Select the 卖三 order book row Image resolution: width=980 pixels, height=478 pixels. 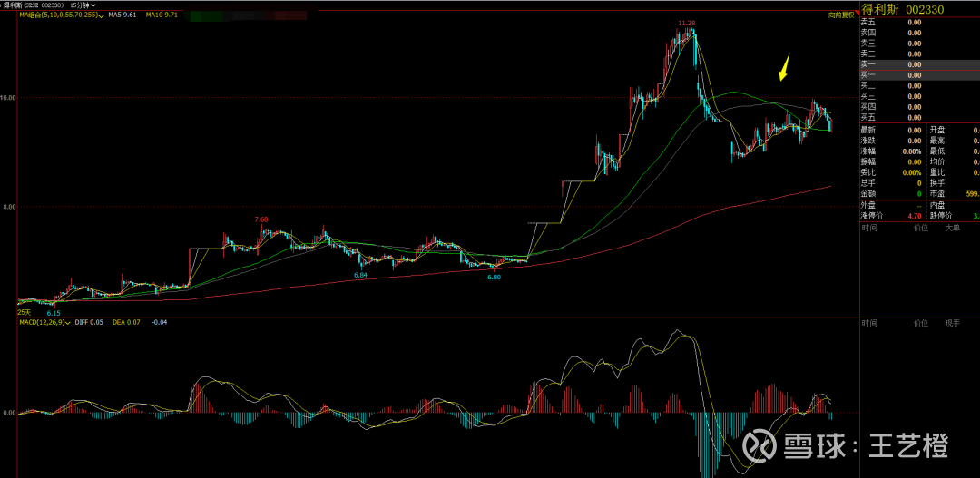tap(919, 44)
